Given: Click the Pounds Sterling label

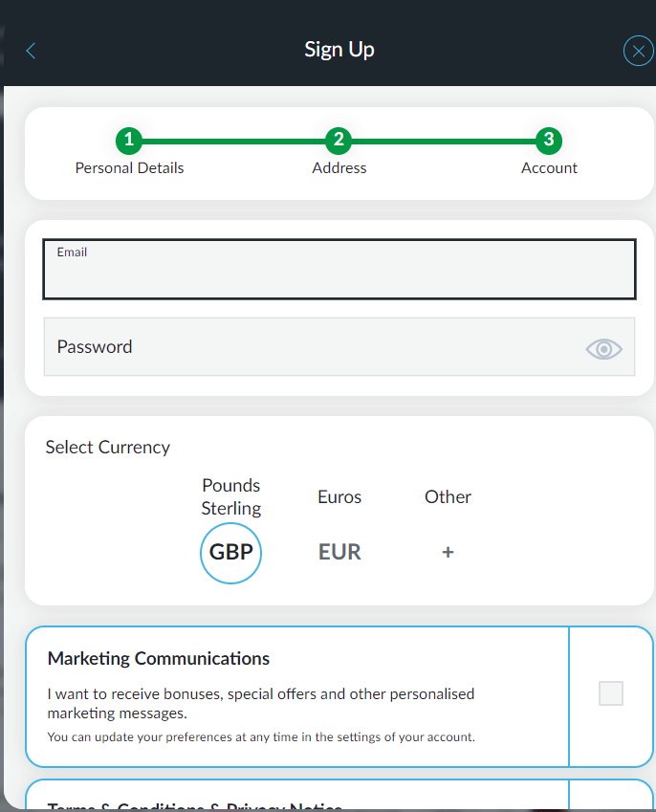Looking at the screenshot, I should [x=230, y=496].
